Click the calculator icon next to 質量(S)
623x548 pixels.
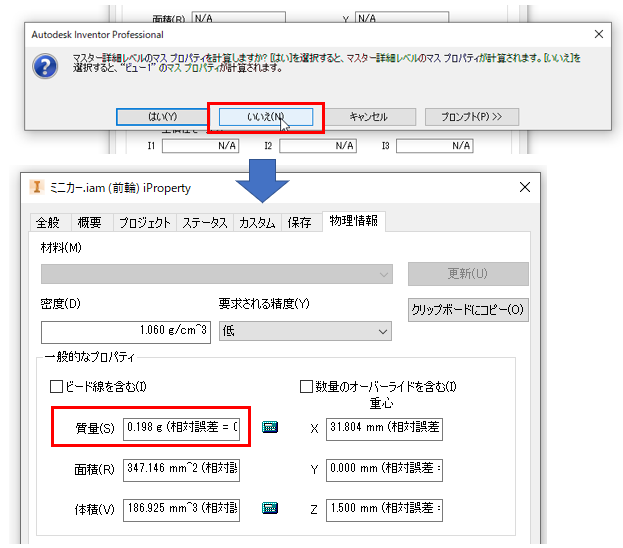click(x=270, y=427)
